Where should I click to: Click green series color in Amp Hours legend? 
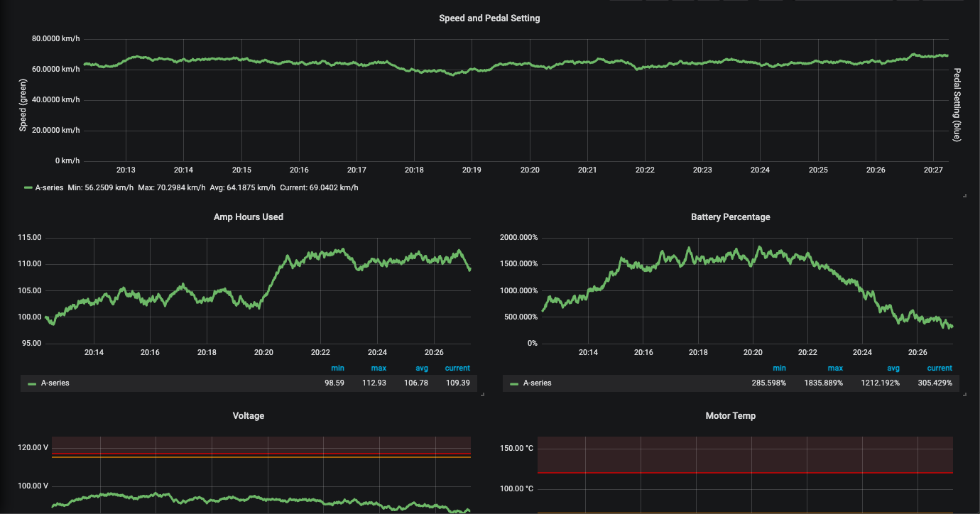click(32, 383)
